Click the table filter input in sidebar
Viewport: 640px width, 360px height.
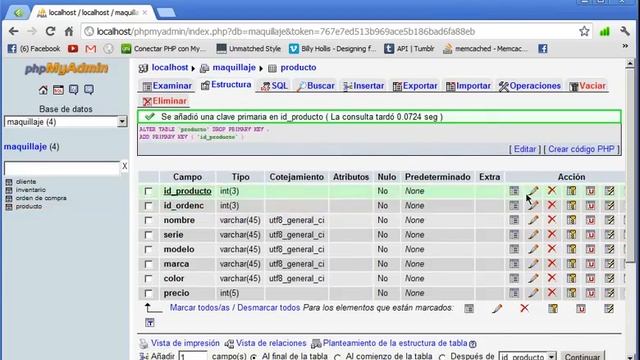[62, 167]
